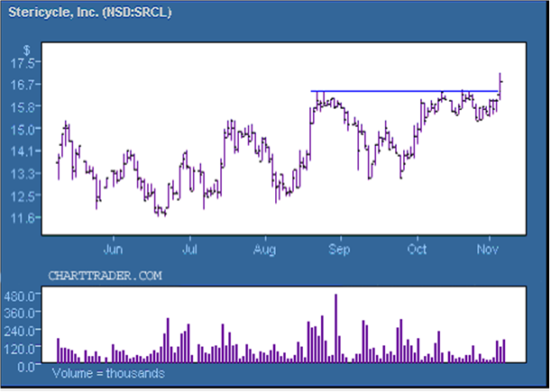This screenshot has width=551, height=392.
Task: Click the 11.6 price axis label
Action: pos(23,218)
